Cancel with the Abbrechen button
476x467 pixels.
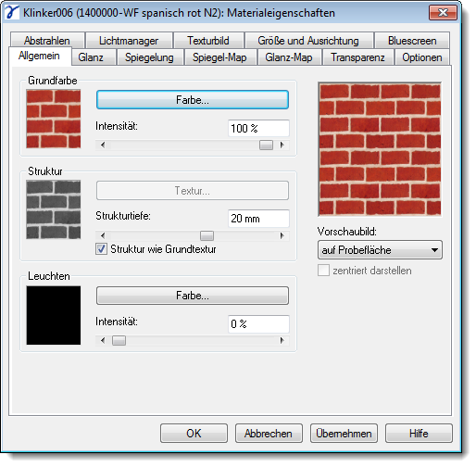[269, 434]
